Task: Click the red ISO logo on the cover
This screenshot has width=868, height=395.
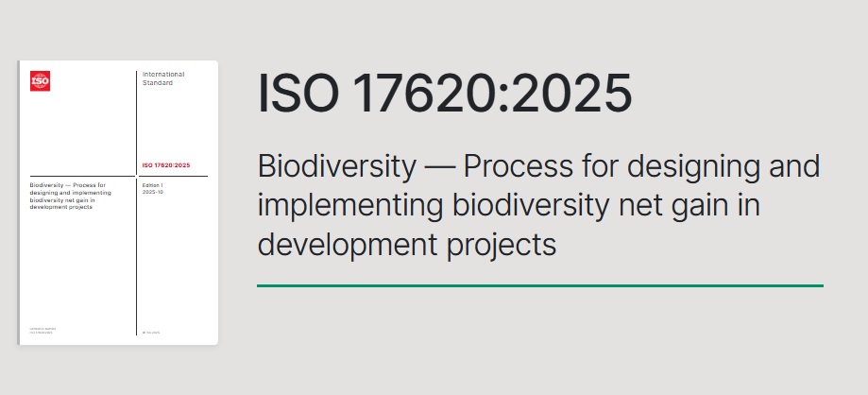Action: coord(40,81)
